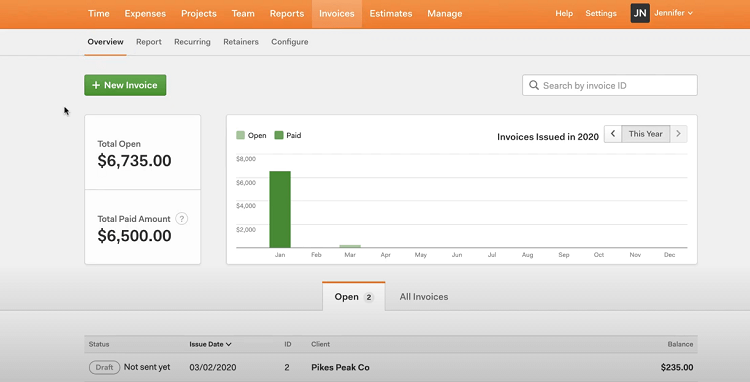Click the 03/02/2020 issue date
Image resolution: width=750 pixels, height=382 pixels.
coord(212,367)
